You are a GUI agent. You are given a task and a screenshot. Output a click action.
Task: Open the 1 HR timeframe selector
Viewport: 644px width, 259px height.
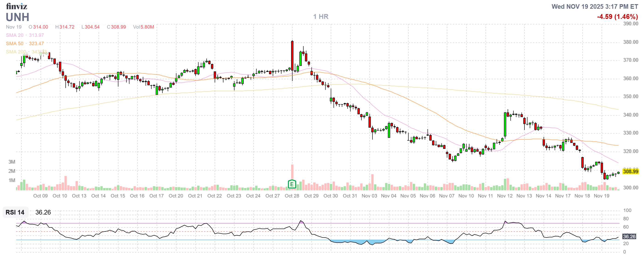tap(321, 17)
